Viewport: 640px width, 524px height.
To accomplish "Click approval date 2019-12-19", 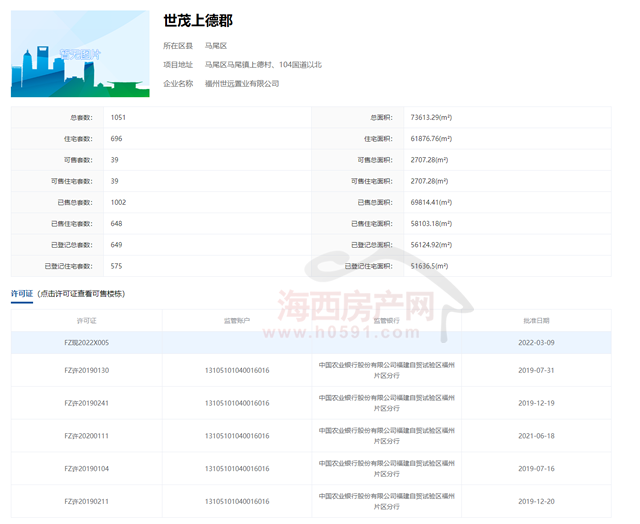I will tap(536, 403).
